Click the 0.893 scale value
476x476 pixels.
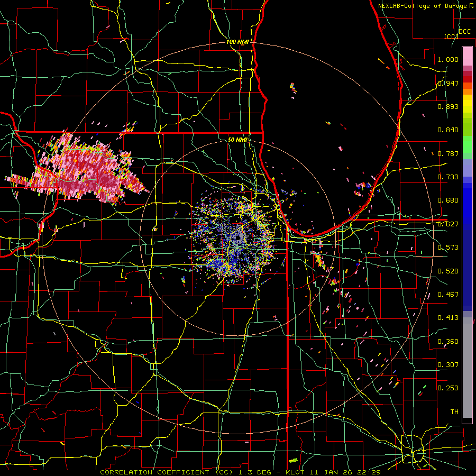tap(448, 106)
